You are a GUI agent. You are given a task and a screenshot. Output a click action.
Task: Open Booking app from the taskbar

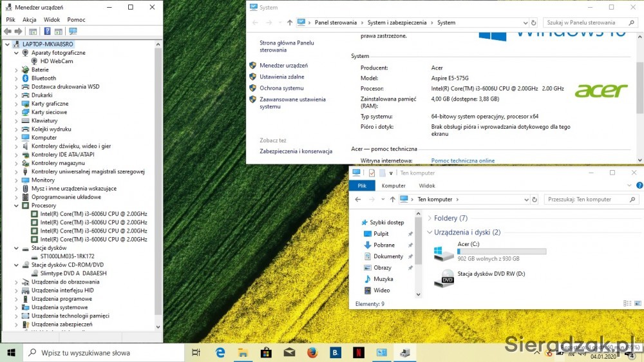coord(335,352)
